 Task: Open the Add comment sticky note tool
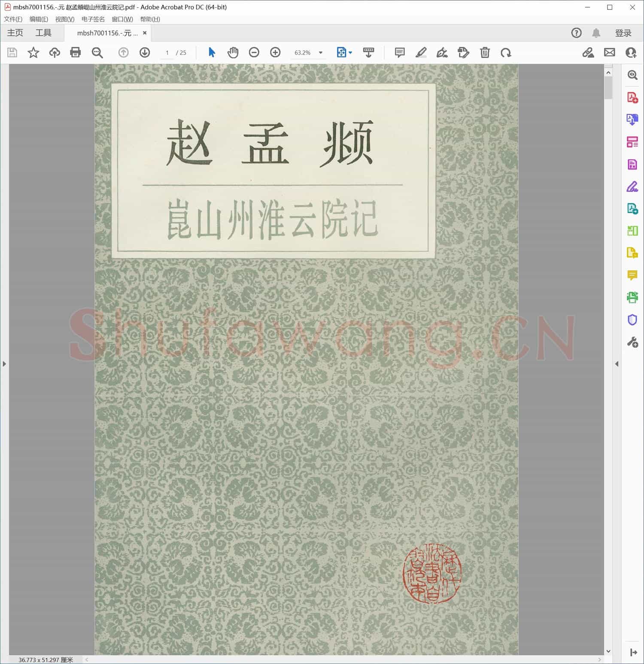399,52
